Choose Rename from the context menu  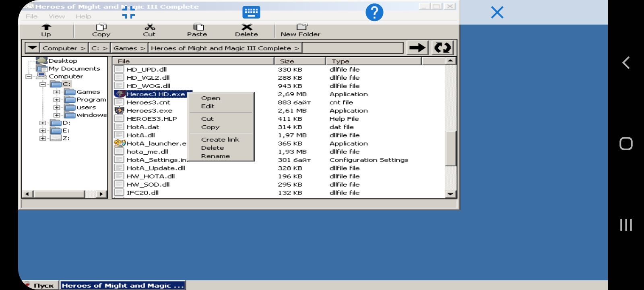click(x=215, y=156)
